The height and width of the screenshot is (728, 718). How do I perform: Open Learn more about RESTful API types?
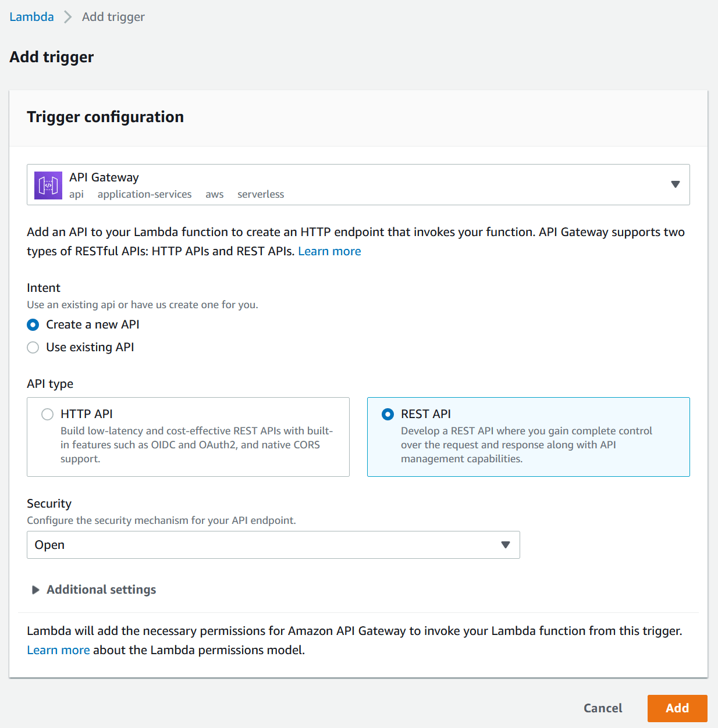329,251
